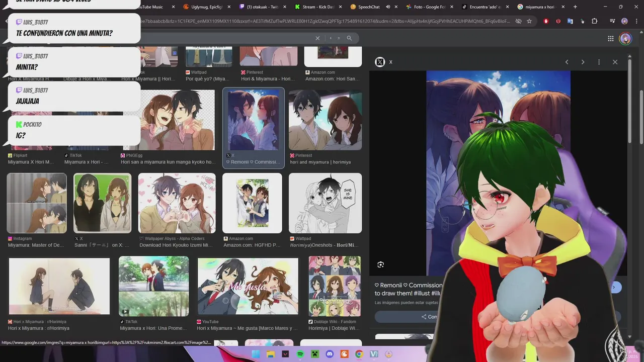Open the X source icon in the preview header
Screen dimensions: 644x362
pos(380,62)
